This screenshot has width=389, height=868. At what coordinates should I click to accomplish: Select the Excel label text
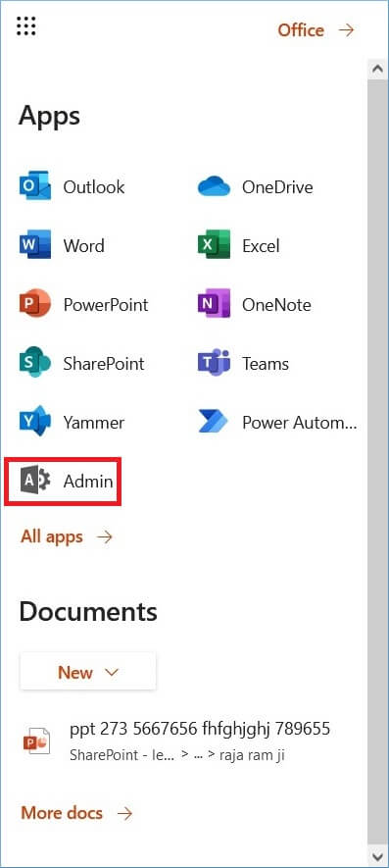point(261,246)
